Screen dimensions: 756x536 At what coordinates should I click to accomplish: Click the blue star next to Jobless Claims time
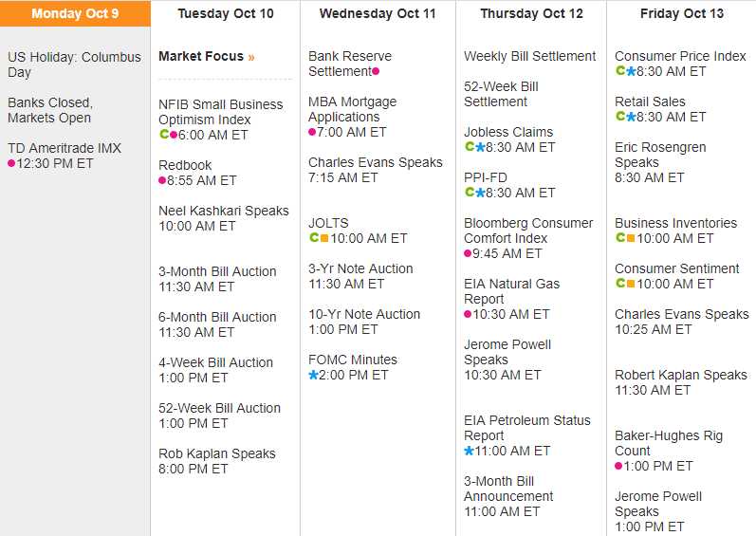(480, 147)
